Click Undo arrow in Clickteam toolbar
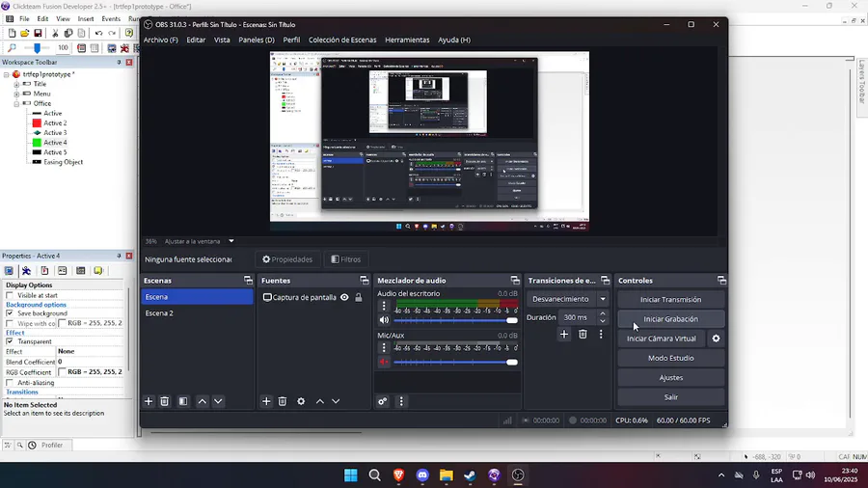 point(98,33)
